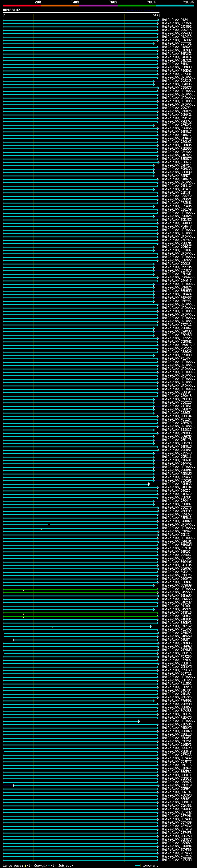Image resolution: width=197 pixels, height=868 pixels.
Task: Select hit label UniRef100_P50516-2
Action: coord(179,345)
